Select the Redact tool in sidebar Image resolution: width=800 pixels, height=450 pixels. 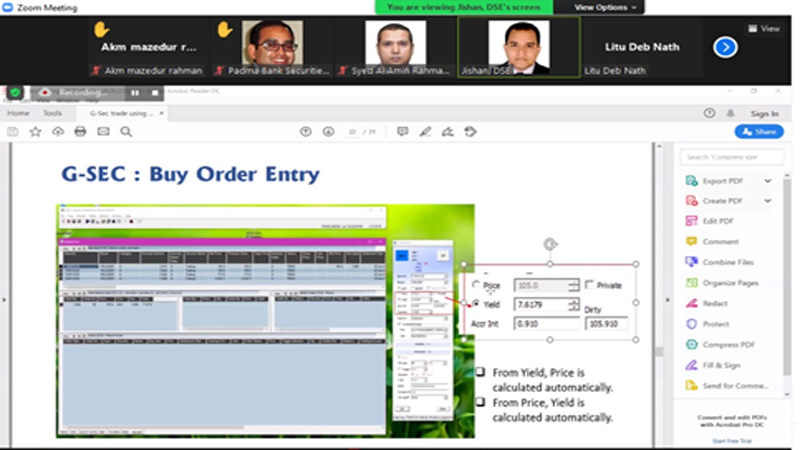(714, 303)
